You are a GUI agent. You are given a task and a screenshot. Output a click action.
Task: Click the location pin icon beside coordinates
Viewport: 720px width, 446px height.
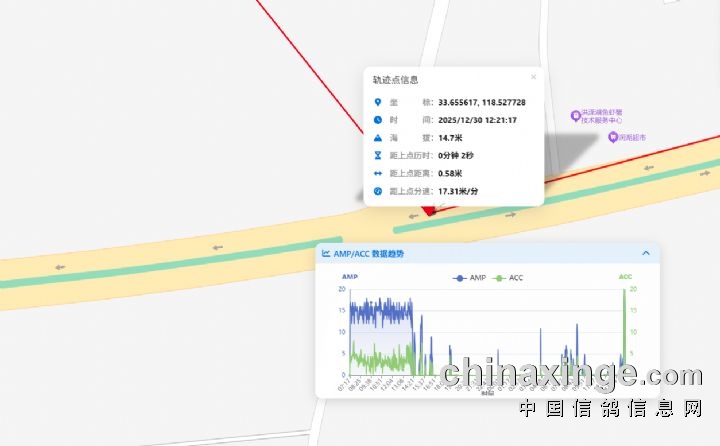(x=377, y=102)
